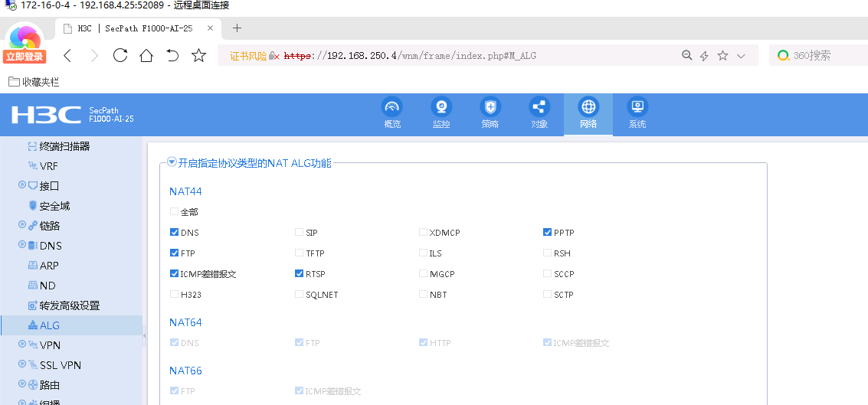Open the 监控 monitoring icon
Image resolution: width=868 pixels, height=405 pixels.
coord(441,106)
